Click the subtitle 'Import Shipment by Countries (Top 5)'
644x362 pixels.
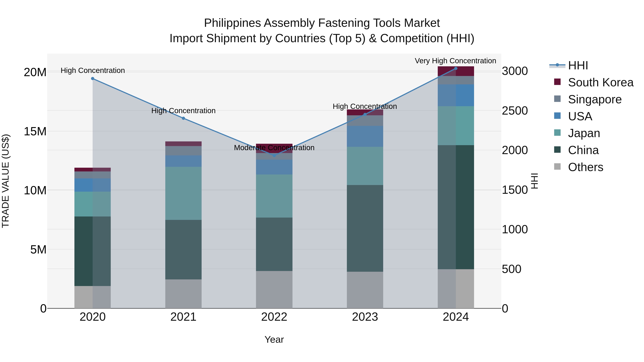tap(267, 38)
